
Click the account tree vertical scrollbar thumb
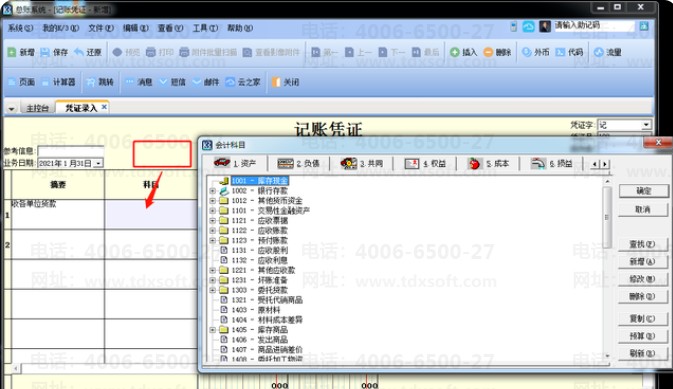point(607,217)
